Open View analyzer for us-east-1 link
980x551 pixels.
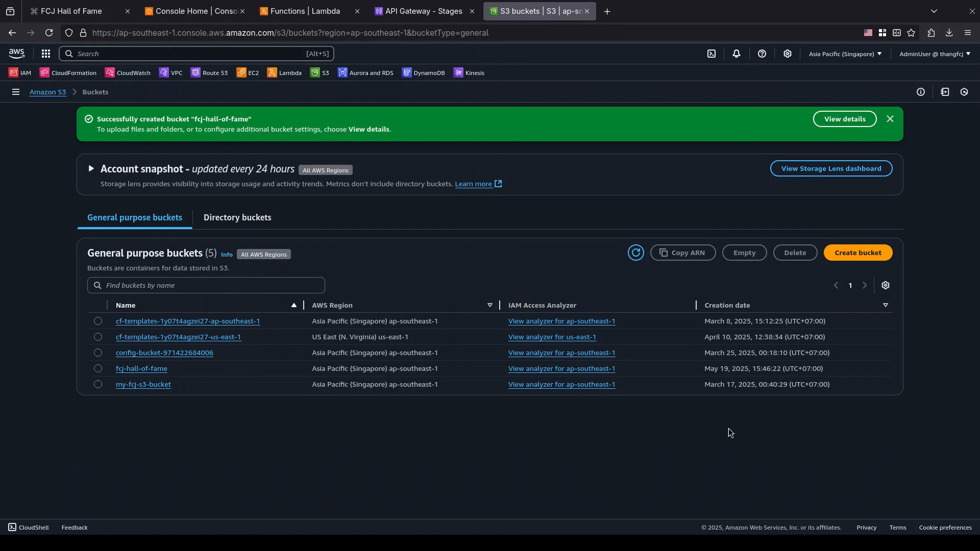(552, 337)
